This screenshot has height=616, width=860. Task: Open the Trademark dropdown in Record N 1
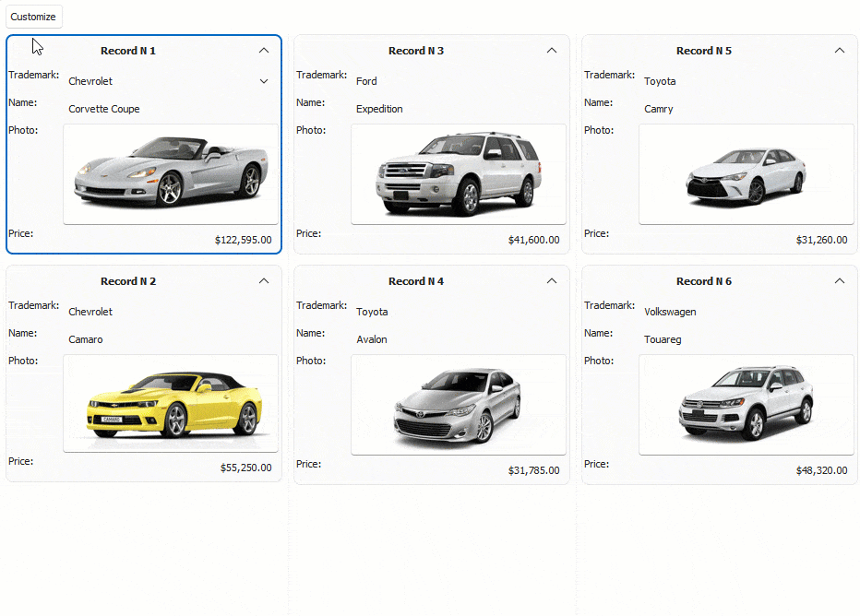point(264,81)
